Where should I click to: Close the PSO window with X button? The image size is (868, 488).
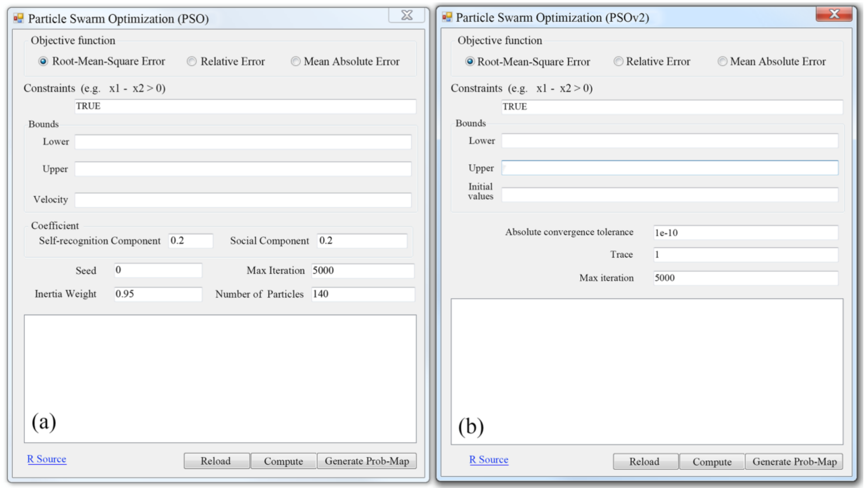pyautogui.click(x=406, y=15)
